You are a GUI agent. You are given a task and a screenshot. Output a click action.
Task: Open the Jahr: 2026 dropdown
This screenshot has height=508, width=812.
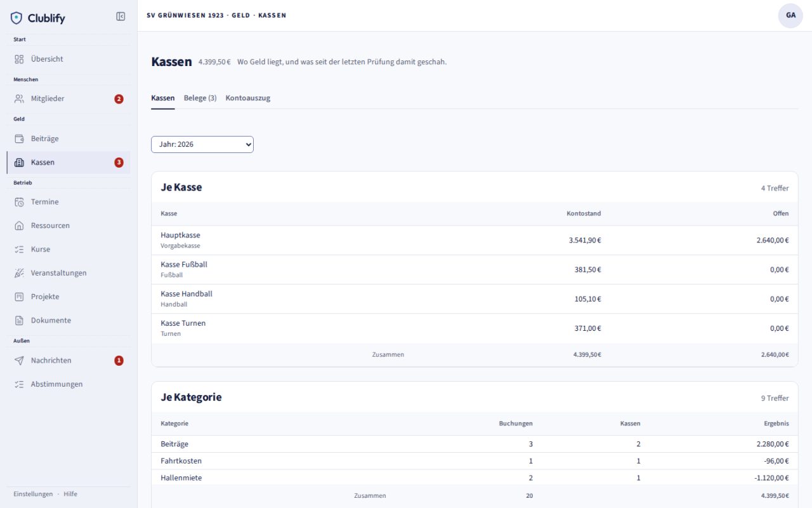click(202, 144)
